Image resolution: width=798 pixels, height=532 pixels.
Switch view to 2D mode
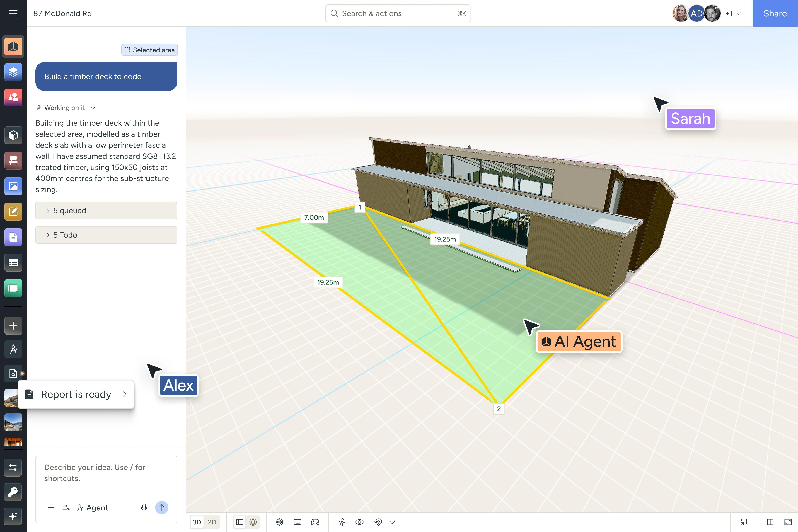point(212,522)
